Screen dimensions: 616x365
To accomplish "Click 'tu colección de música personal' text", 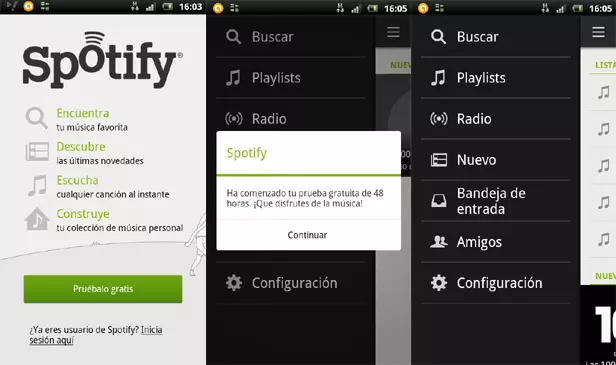I will pyautogui.click(x=120, y=228).
